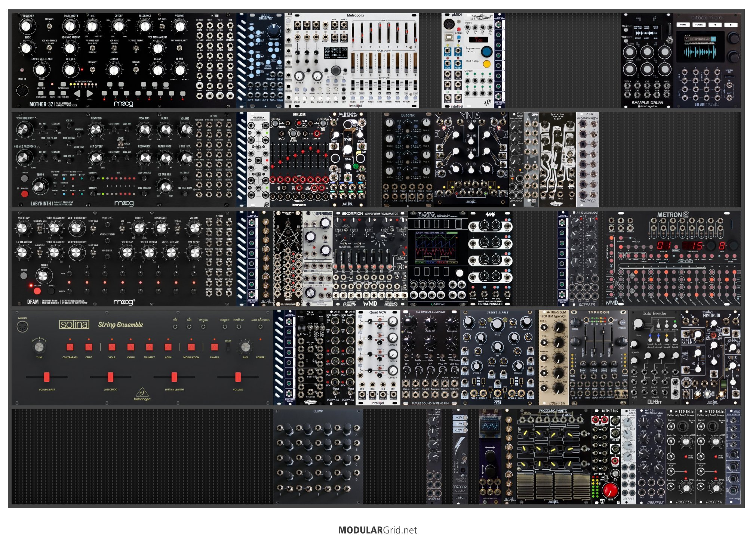Select the TRUMPET button on Solina
This screenshot has width=756, height=538.
[149, 347]
